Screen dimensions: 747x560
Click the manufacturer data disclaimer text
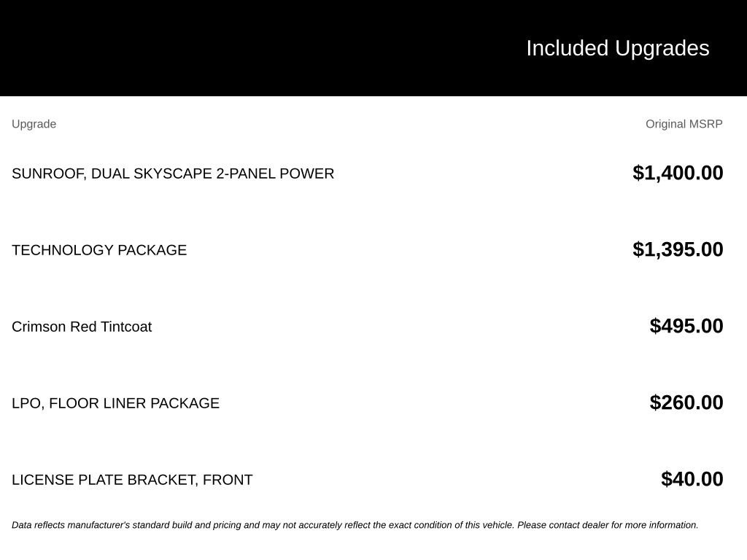[355, 525]
